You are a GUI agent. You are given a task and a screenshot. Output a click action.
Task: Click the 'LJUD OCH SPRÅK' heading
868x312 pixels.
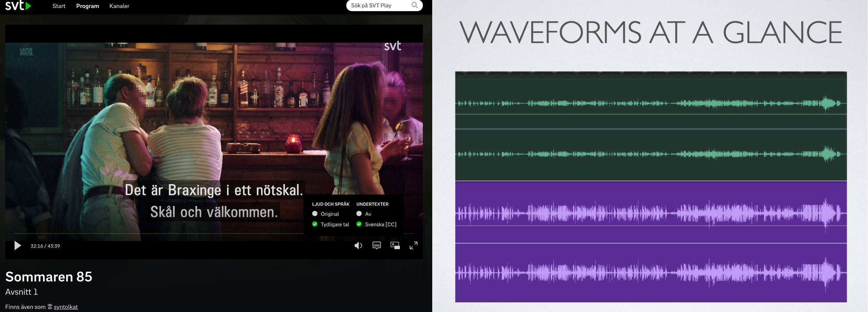331,204
